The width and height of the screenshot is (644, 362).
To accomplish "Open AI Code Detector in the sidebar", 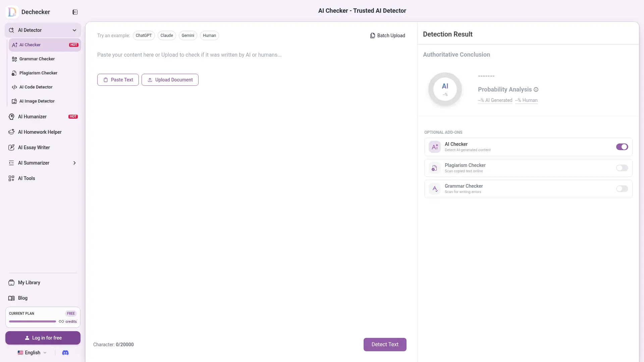I will point(45,87).
